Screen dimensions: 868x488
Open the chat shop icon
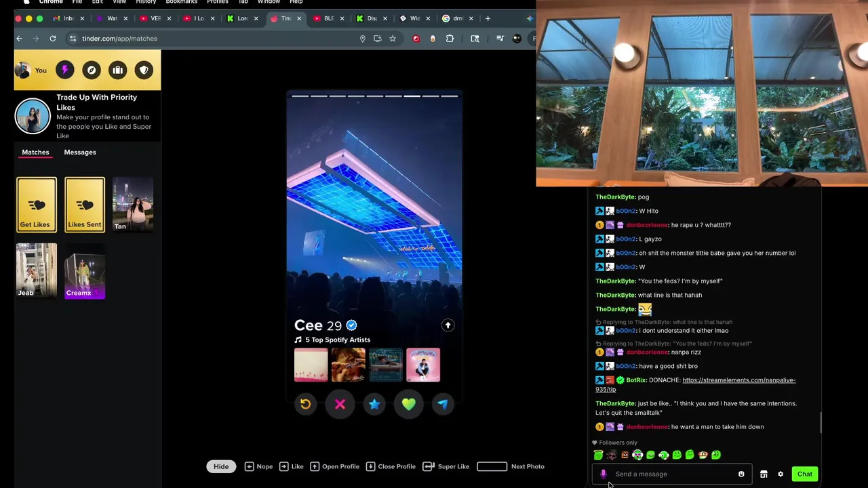pos(764,474)
